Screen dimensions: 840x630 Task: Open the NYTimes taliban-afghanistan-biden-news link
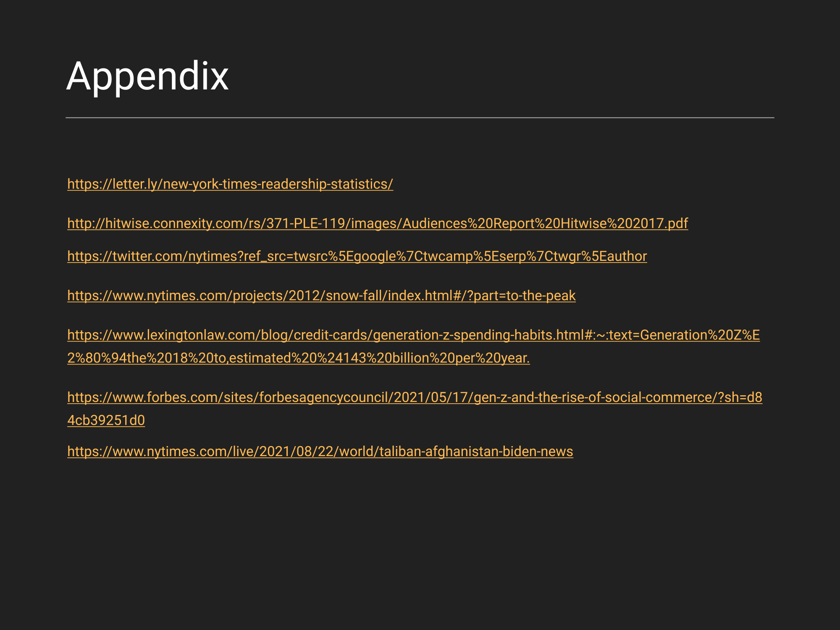pos(320,451)
